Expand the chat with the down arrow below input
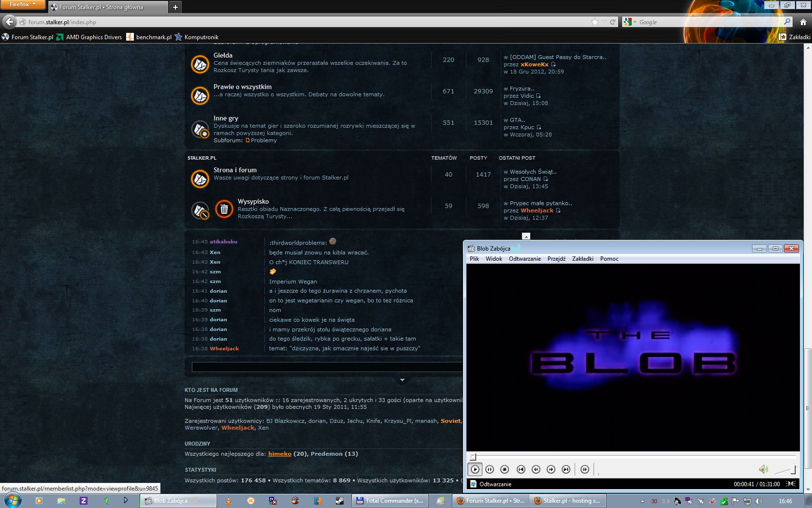 (402, 380)
